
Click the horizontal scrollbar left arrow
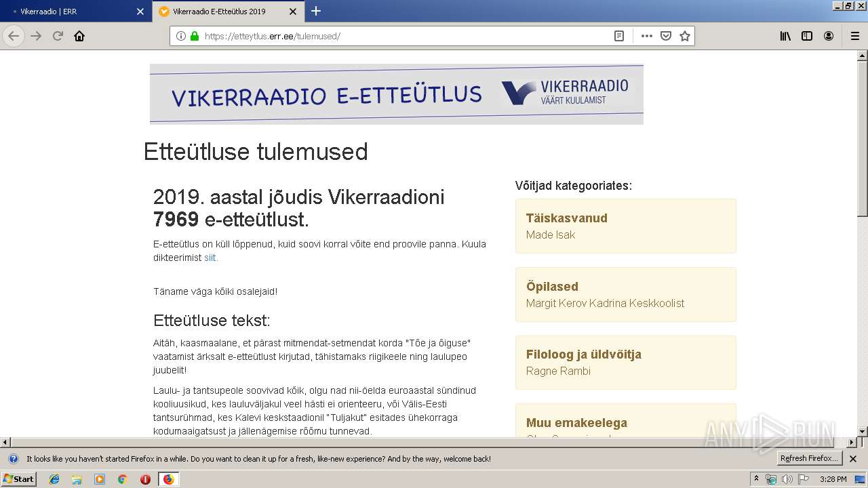pos(5,443)
